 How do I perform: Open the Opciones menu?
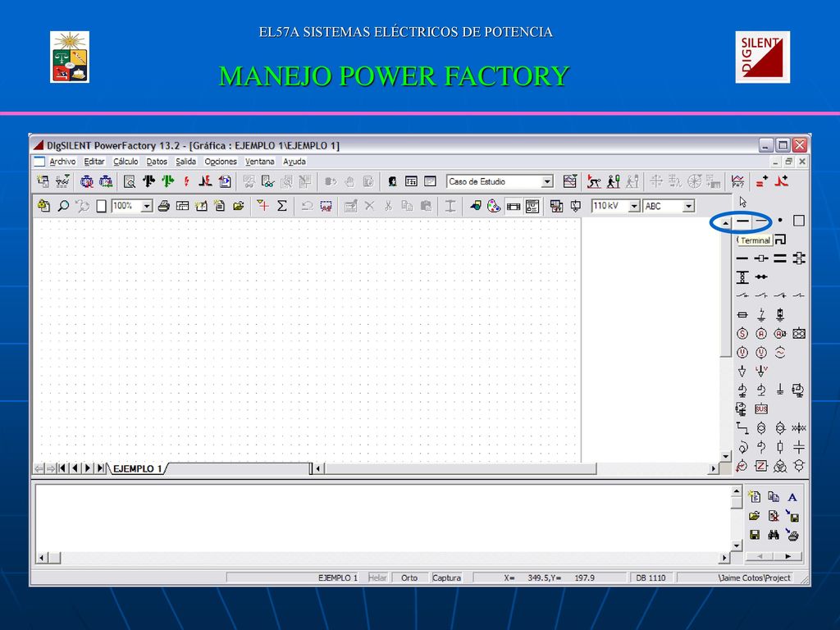220,162
